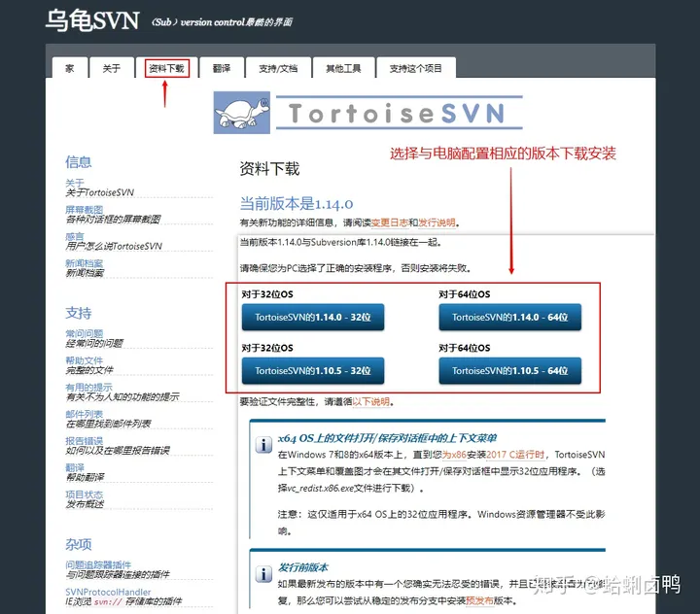
Task: Download TortoiseSVN 1.14.0 32-bit
Action: [313, 318]
